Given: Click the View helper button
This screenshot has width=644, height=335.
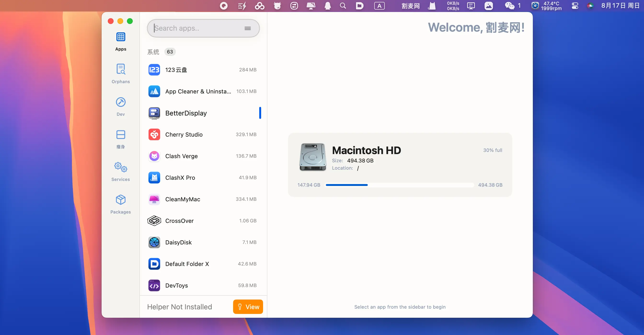Looking at the screenshot, I should (x=248, y=307).
